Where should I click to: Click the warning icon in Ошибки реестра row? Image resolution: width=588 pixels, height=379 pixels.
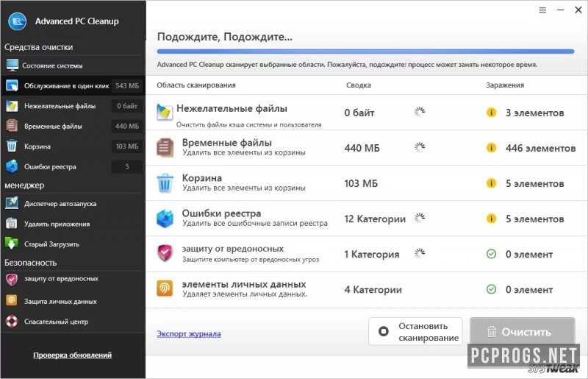pyautogui.click(x=491, y=219)
